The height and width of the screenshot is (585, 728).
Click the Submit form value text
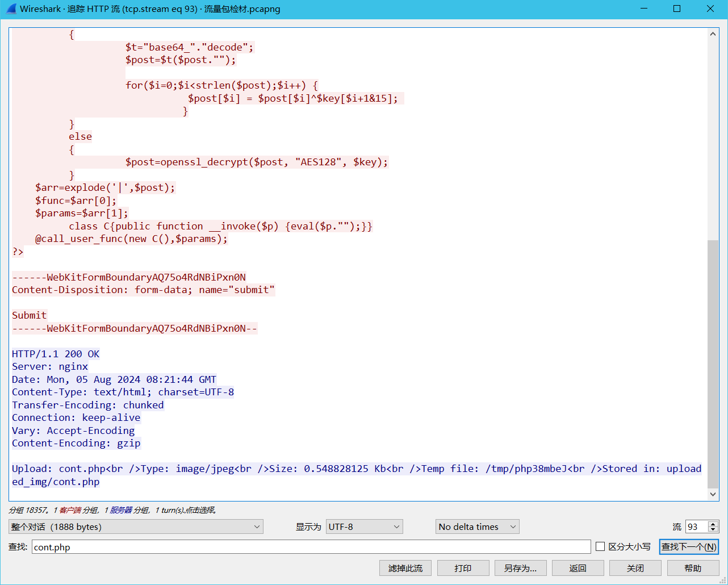[30, 315]
